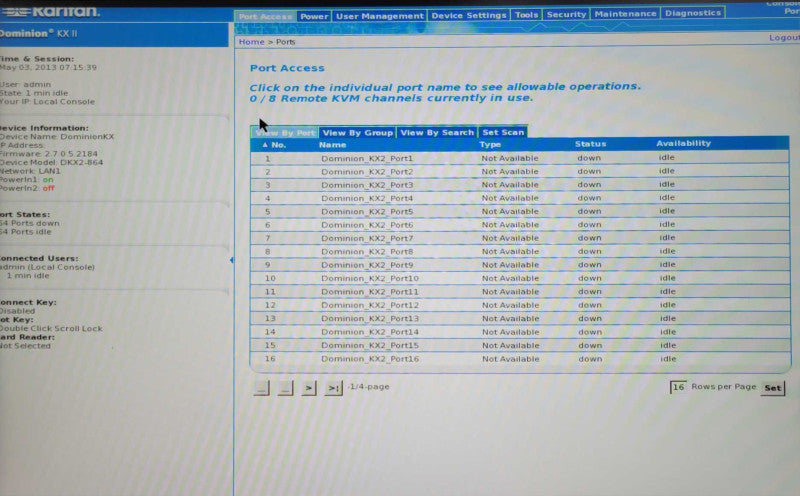800x496 pixels.
Task: Switch to the Set Scan tab
Action: click(503, 132)
